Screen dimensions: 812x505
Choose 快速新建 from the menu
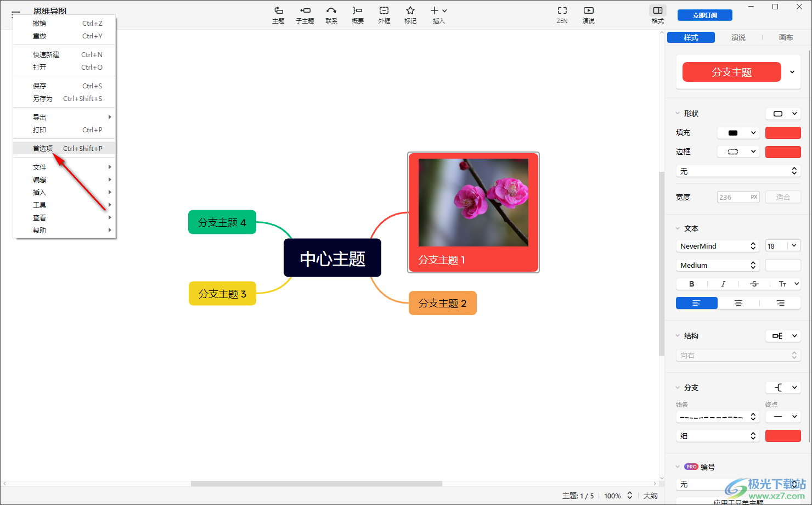[64, 55]
